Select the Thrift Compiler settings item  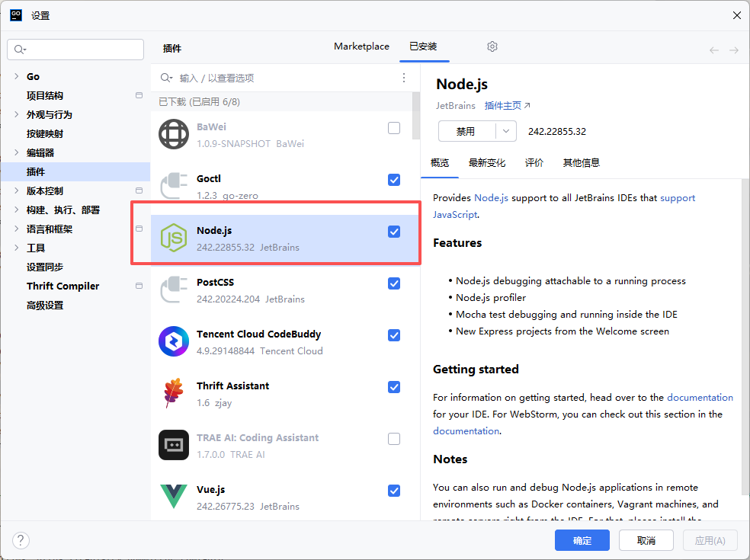[x=63, y=286]
